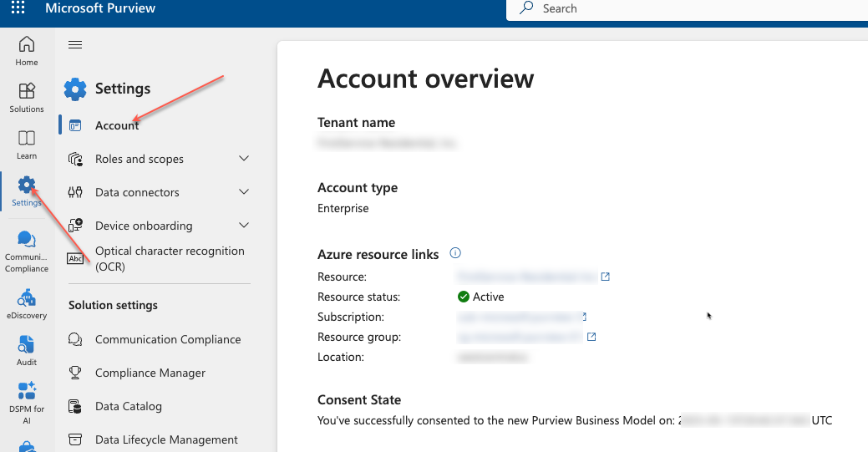Click the Account page icon
The image size is (868, 452).
click(75, 125)
